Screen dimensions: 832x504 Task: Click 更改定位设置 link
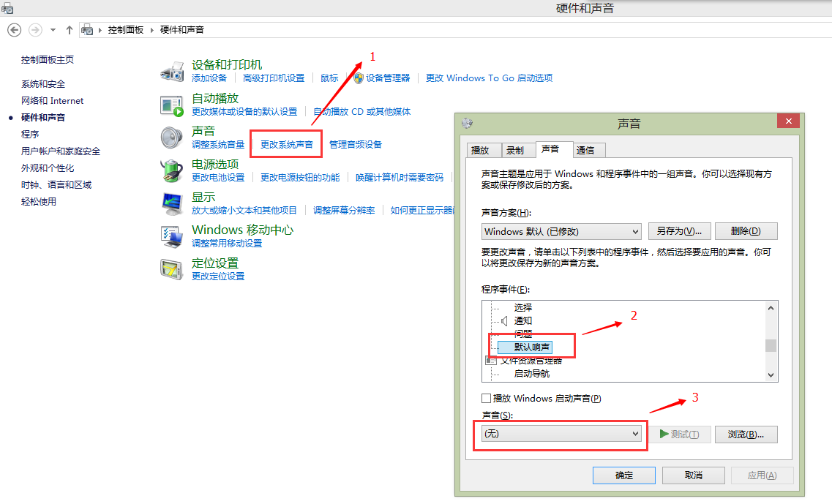point(218,276)
